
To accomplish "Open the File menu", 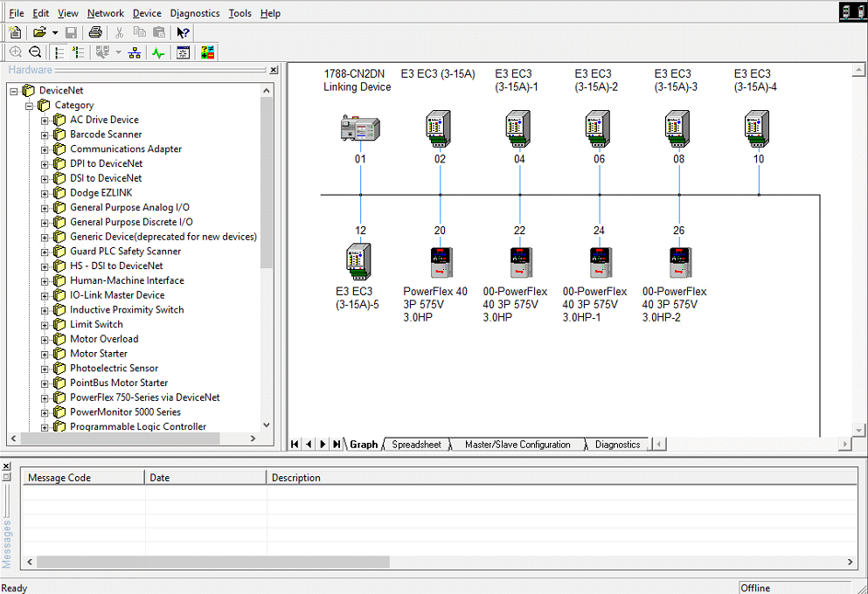I will point(17,13).
